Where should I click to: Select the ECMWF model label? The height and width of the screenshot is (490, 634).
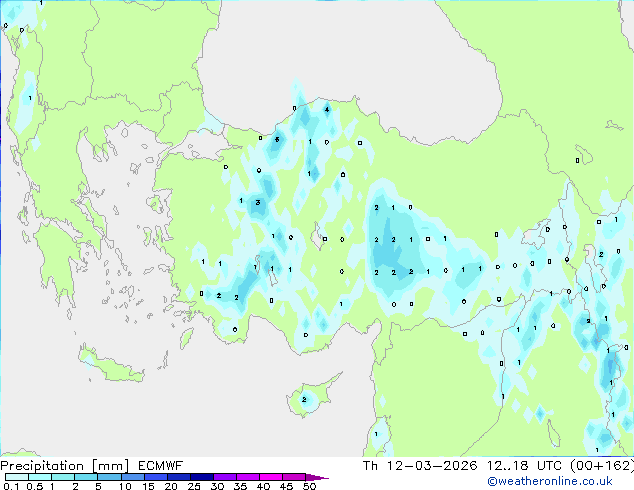pyautogui.click(x=160, y=466)
